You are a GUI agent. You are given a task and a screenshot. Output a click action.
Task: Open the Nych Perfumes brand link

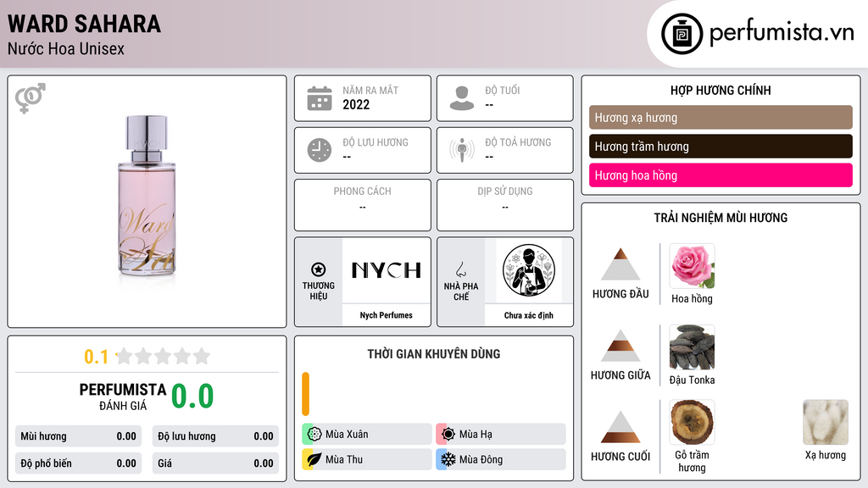(387, 315)
